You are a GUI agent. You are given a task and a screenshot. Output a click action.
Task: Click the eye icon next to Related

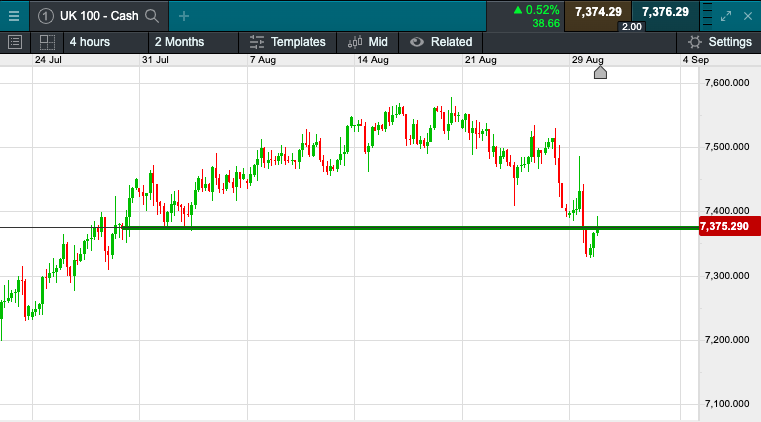[416, 42]
